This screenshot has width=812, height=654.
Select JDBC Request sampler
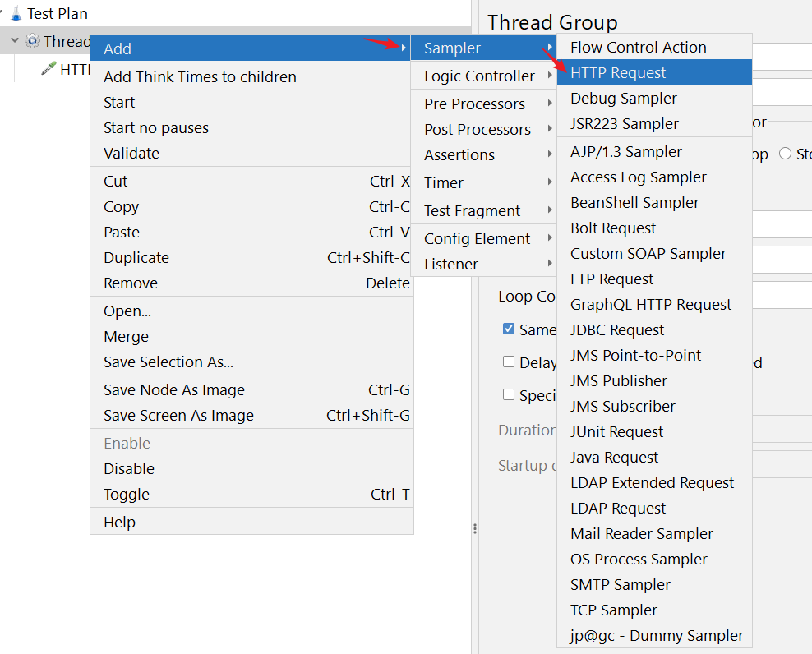[617, 330]
